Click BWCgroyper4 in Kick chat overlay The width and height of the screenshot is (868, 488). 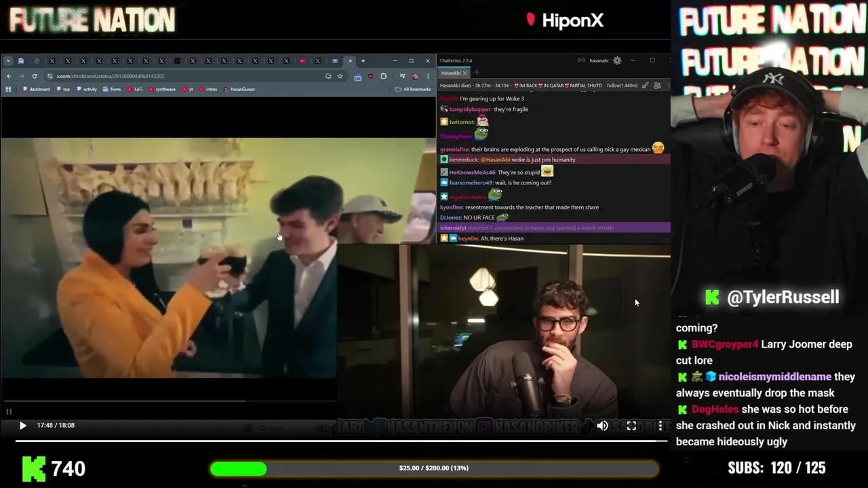[725, 344]
